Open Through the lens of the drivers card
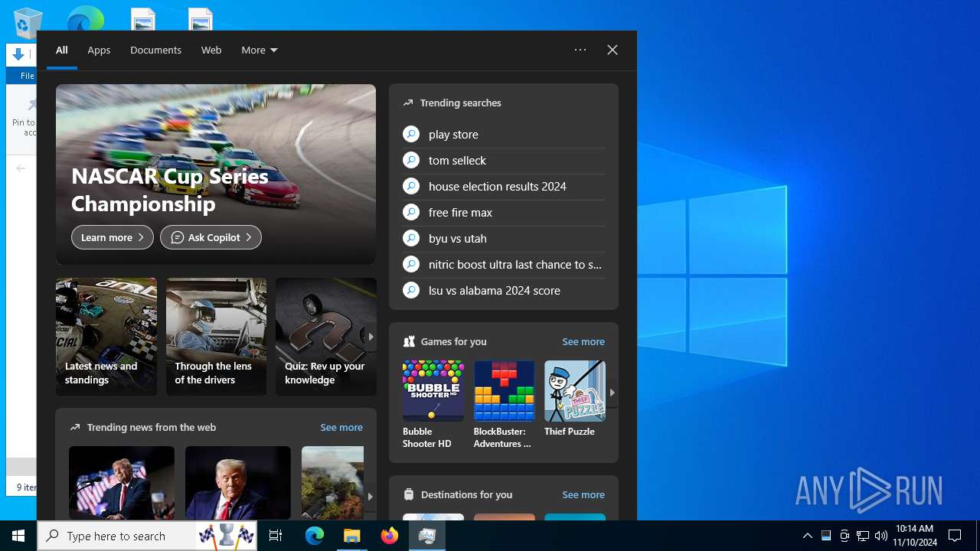Screen dimensions: 980x551 tap(217, 337)
